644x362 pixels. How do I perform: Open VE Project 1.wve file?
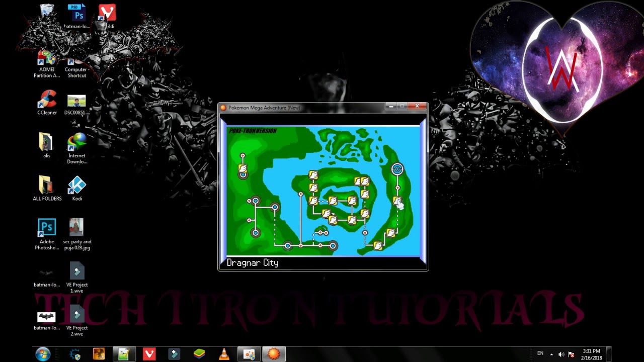(x=77, y=278)
